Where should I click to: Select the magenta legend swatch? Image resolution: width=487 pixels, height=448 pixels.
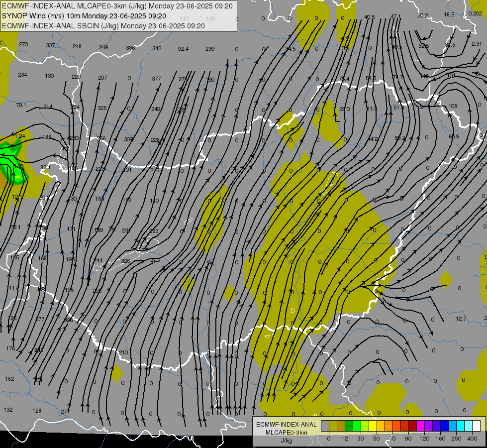[x=420, y=426]
